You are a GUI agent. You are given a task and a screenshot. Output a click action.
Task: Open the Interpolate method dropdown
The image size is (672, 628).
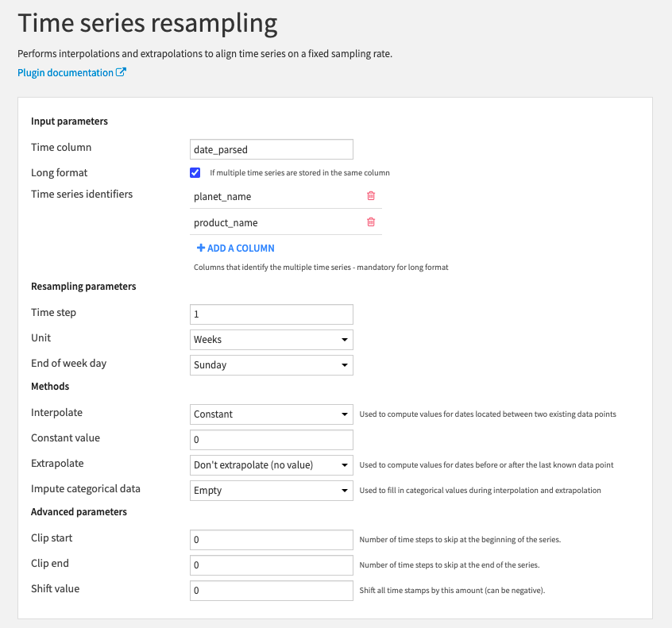(x=272, y=414)
